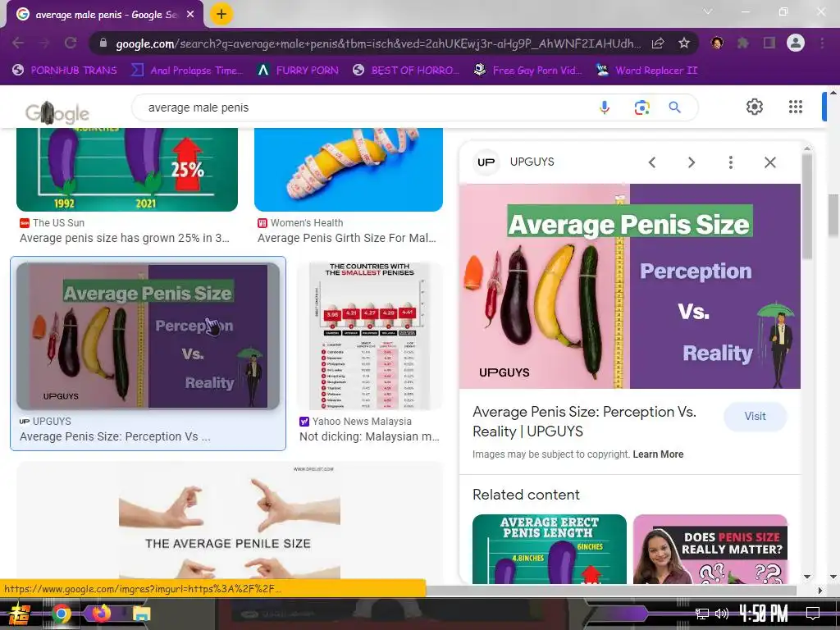Image resolution: width=840 pixels, height=630 pixels.
Task: Select Women's Health banana image result
Action: [x=349, y=169]
